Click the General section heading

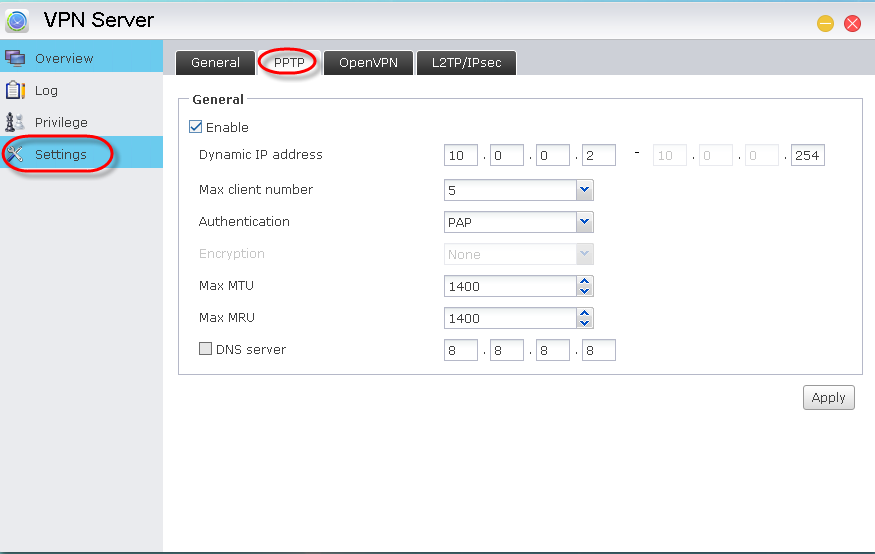tap(218, 99)
